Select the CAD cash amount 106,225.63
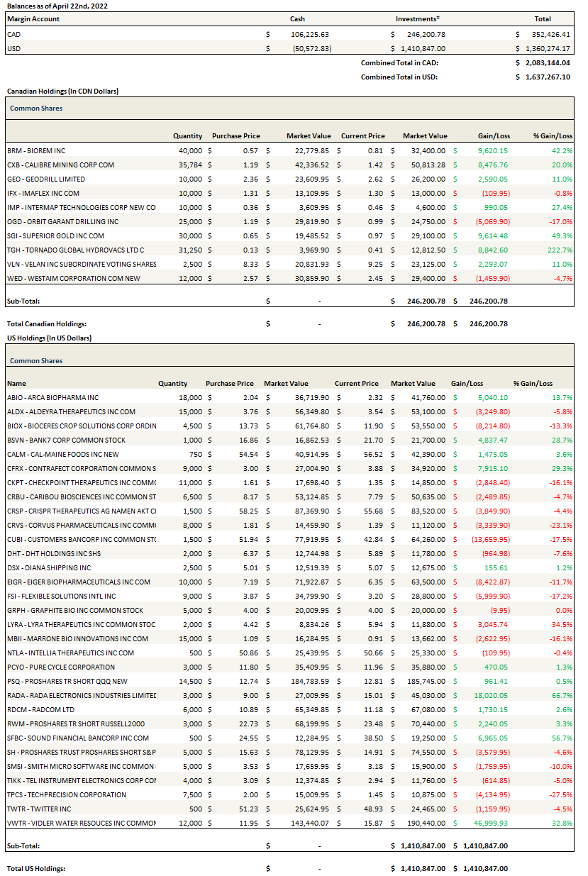The height and width of the screenshot is (876, 588). click(309, 34)
